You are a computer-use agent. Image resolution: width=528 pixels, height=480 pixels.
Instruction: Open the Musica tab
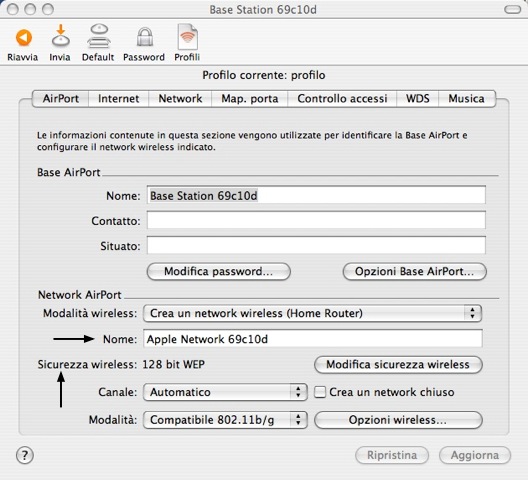click(x=467, y=98)
